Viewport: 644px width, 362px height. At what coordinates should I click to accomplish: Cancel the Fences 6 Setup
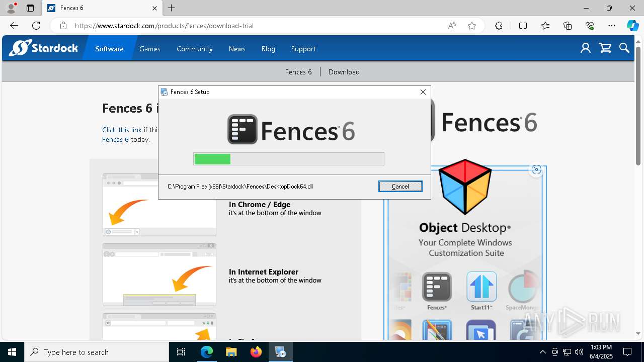400,186
